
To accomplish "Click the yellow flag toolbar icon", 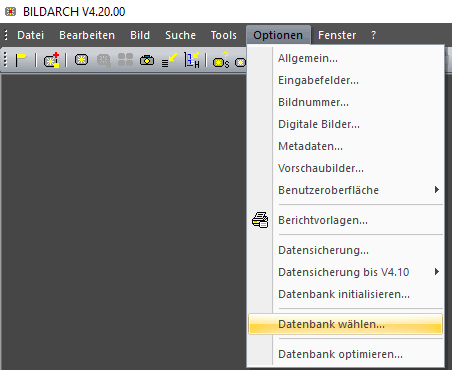I will pyautogui.click(x=21, y=60).
